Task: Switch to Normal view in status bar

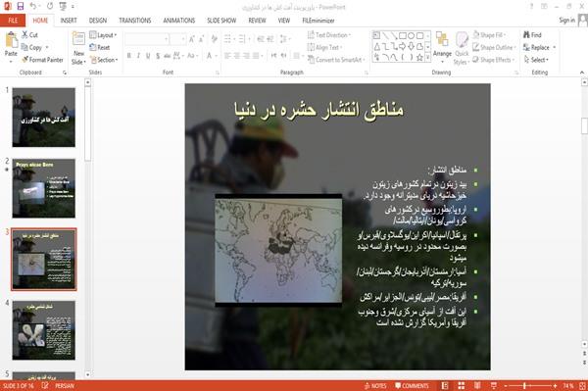Action: pos(445,386)
